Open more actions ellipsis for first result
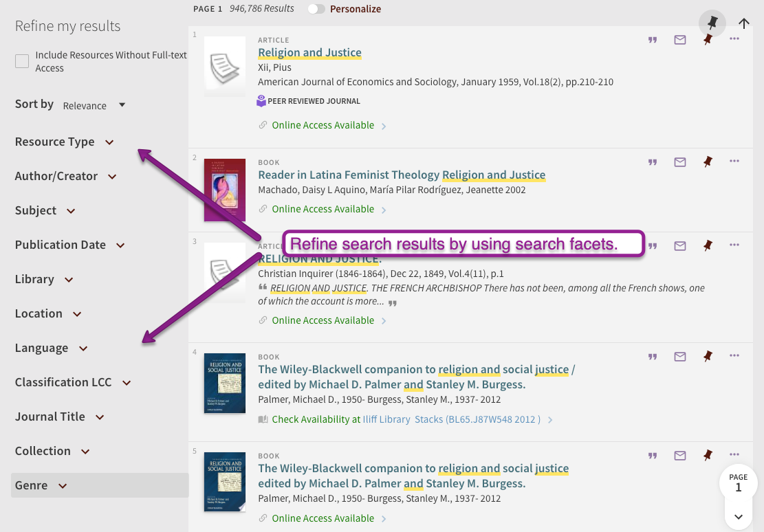This screenshot has width=764, height=532. click(734, 39)
